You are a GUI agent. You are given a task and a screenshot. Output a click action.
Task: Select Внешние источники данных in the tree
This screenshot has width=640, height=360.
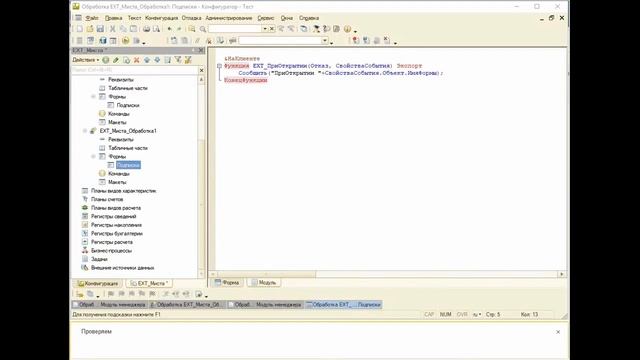(122, 268)
